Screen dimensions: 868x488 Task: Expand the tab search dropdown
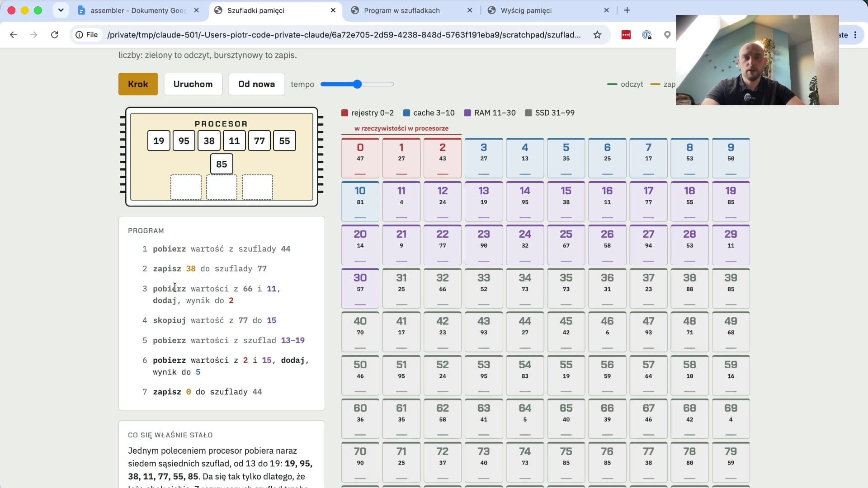point(61,10)
